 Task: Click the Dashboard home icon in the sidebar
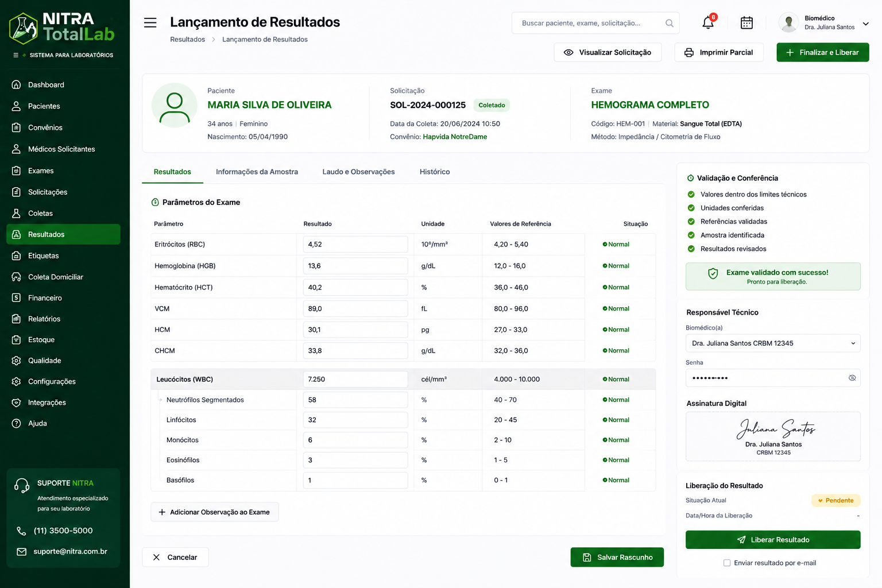click(17, 84)
